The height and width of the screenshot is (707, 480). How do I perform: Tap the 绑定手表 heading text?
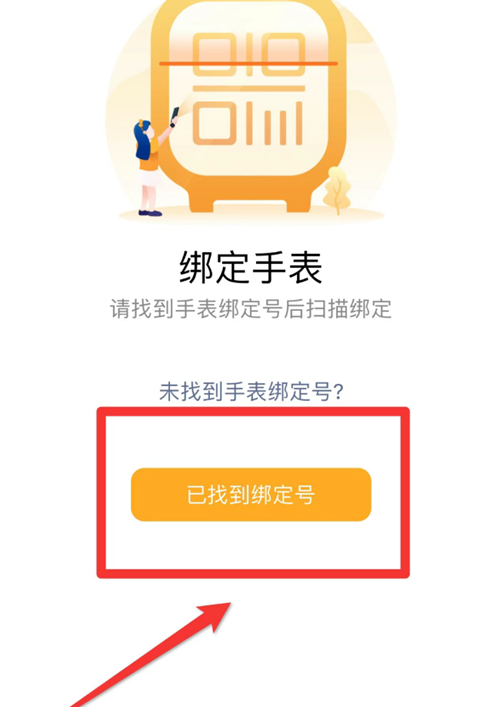pos(251,268)
